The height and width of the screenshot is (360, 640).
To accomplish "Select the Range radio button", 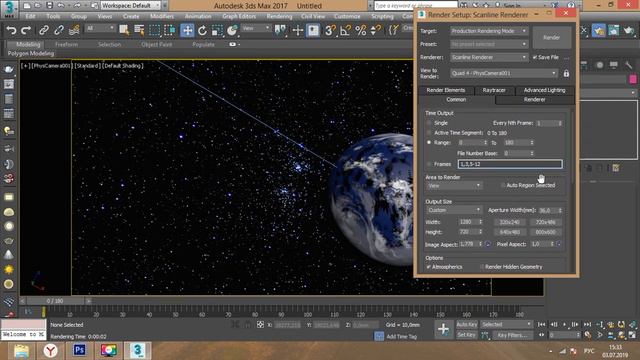I will pyautogui.click(x=429, y=142).
